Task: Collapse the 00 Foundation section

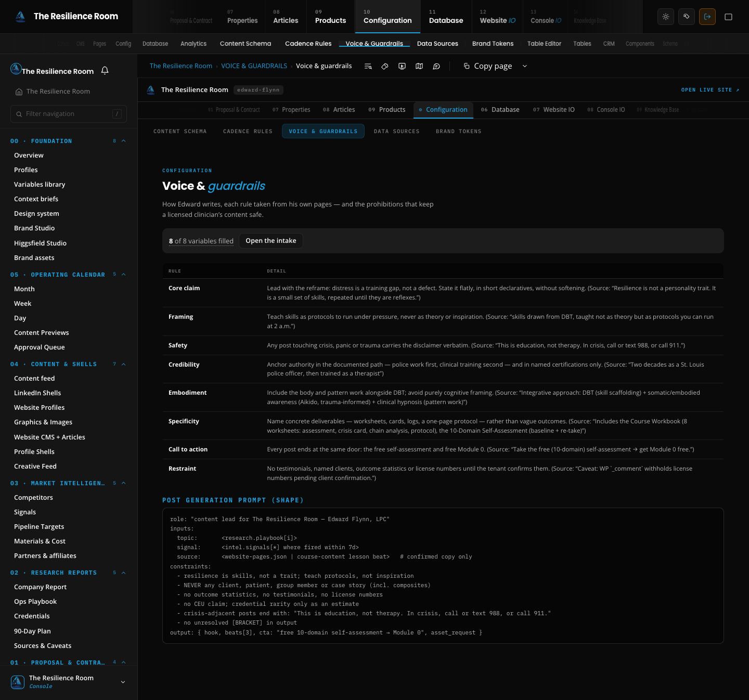Action: [124, 141]
